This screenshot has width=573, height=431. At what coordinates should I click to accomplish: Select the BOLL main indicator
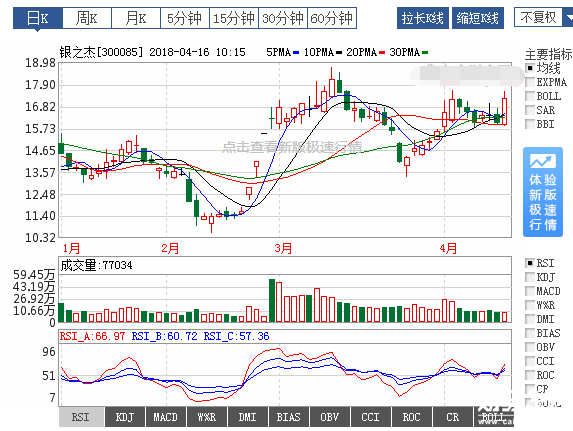tap(530, 96)
